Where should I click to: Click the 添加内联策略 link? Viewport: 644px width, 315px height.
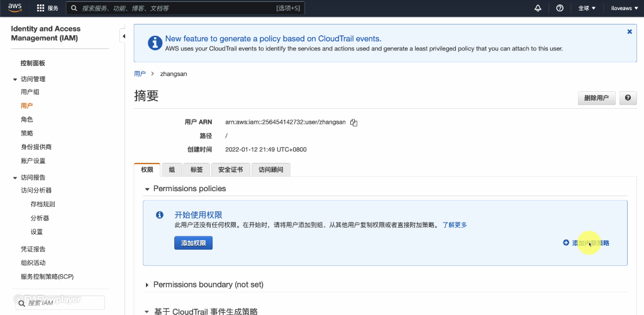591,243
